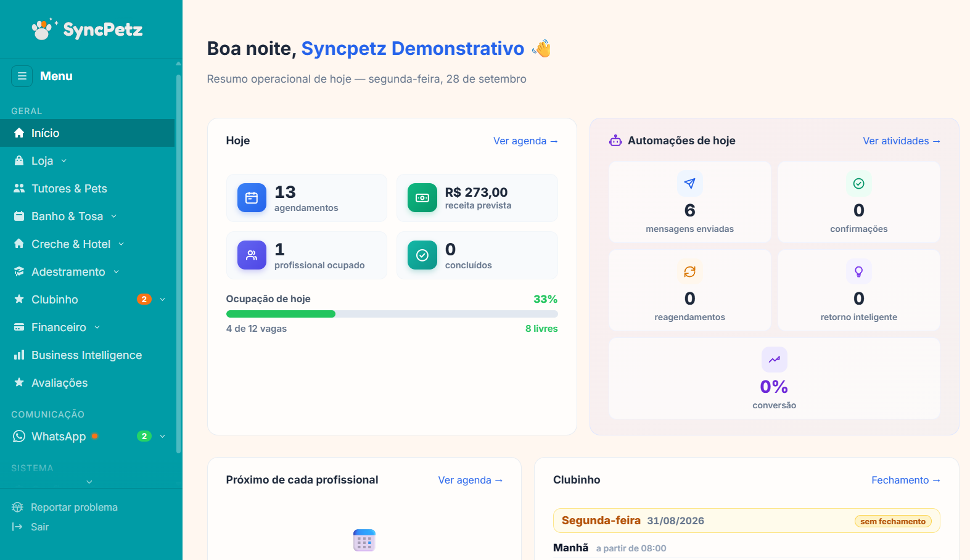Expand Creche & Hotel submenu chevron

click(121, 244)
